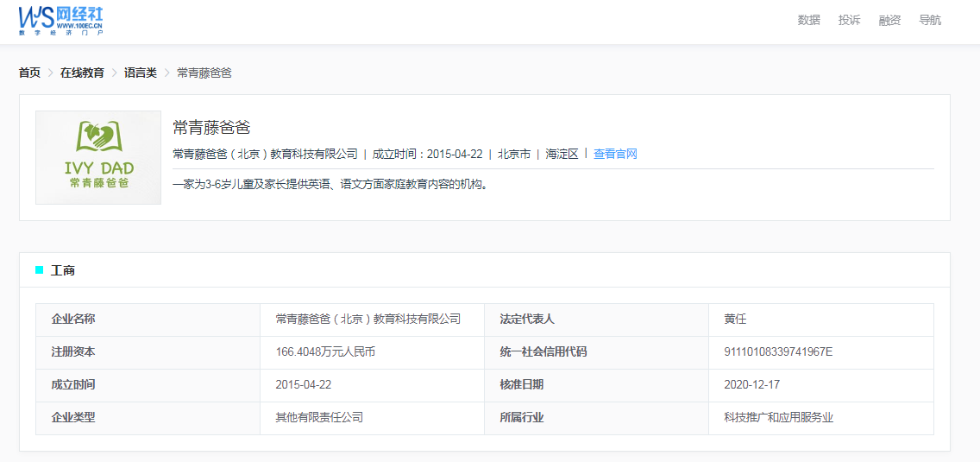Open the 融资 menu item

890,20
